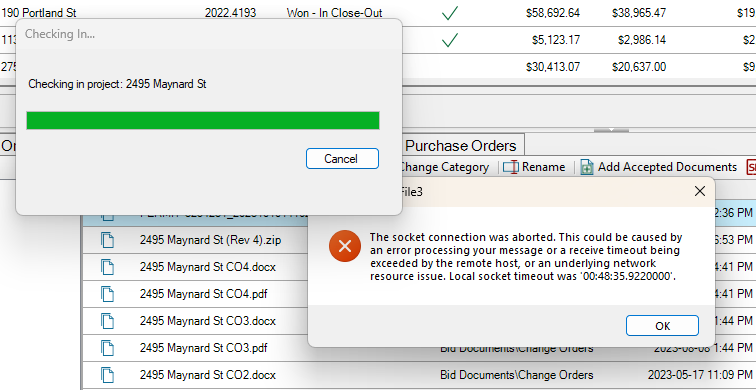The image size is (756, 390).
Task: Click the green check-in progress bar
Action: (203, 121)
